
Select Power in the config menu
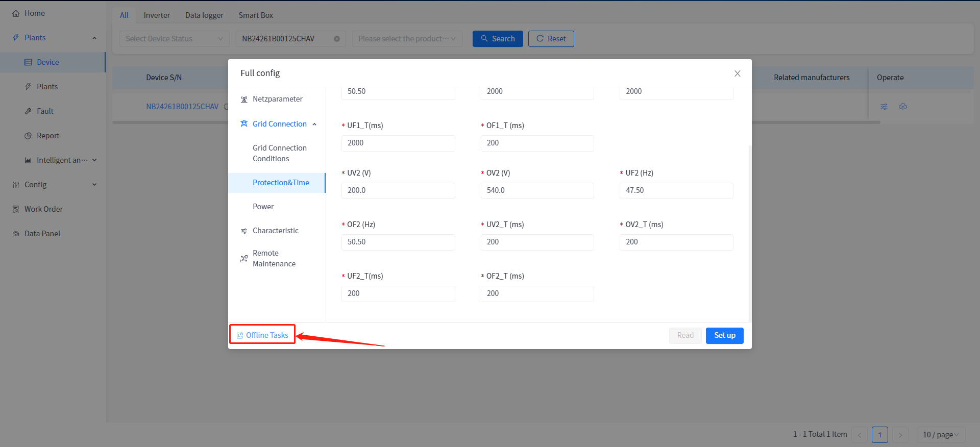(x=263, y=207)
